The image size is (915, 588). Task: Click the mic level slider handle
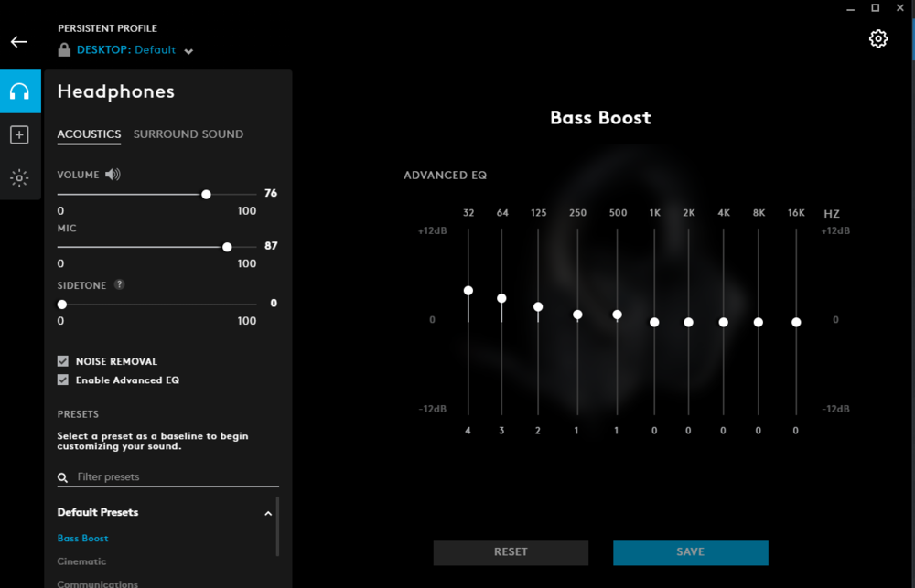[x=227, y=247]
